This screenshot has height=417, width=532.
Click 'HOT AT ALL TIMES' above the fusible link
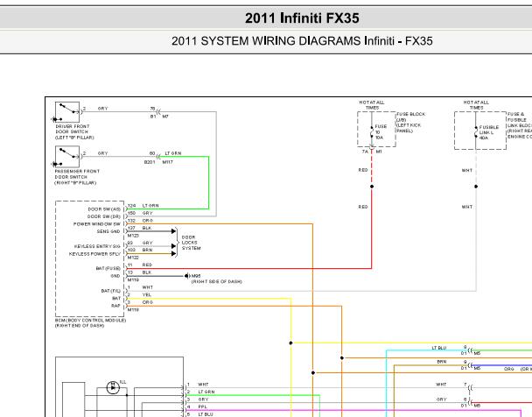pos(476,105)
